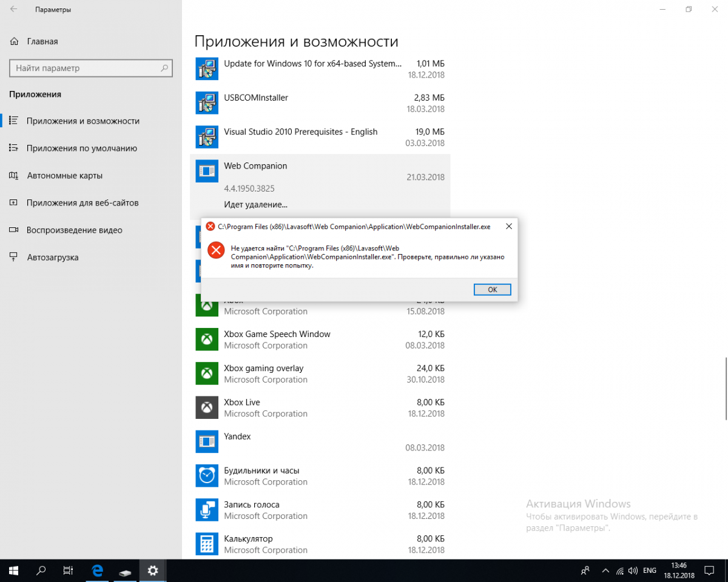Click the Xbox Game Speech Window icon

(207, 339)
